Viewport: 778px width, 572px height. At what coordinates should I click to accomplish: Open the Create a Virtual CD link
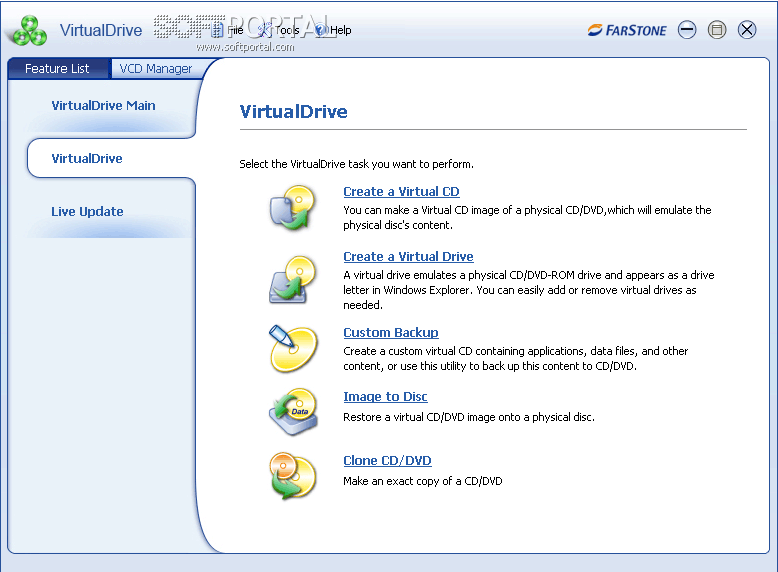click(401, 192)
